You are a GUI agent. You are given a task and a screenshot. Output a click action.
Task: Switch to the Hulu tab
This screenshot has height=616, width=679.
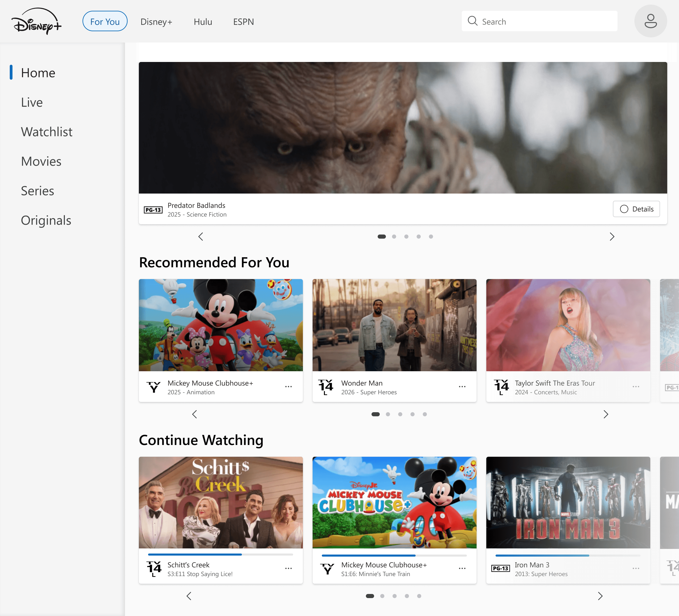[203, 22]
